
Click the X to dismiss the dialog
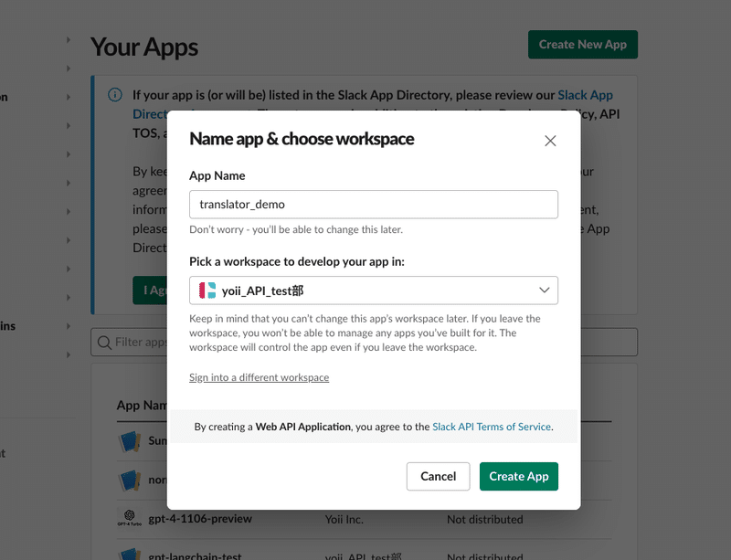point(550,141)
